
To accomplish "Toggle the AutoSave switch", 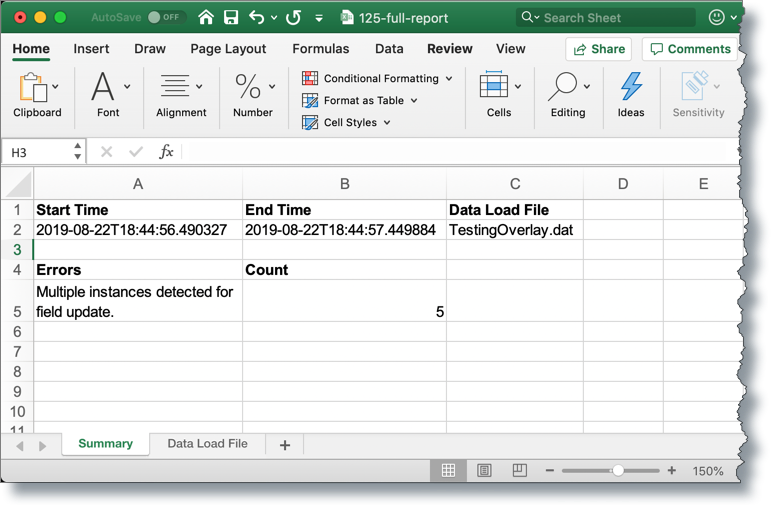I will point(166,18).
